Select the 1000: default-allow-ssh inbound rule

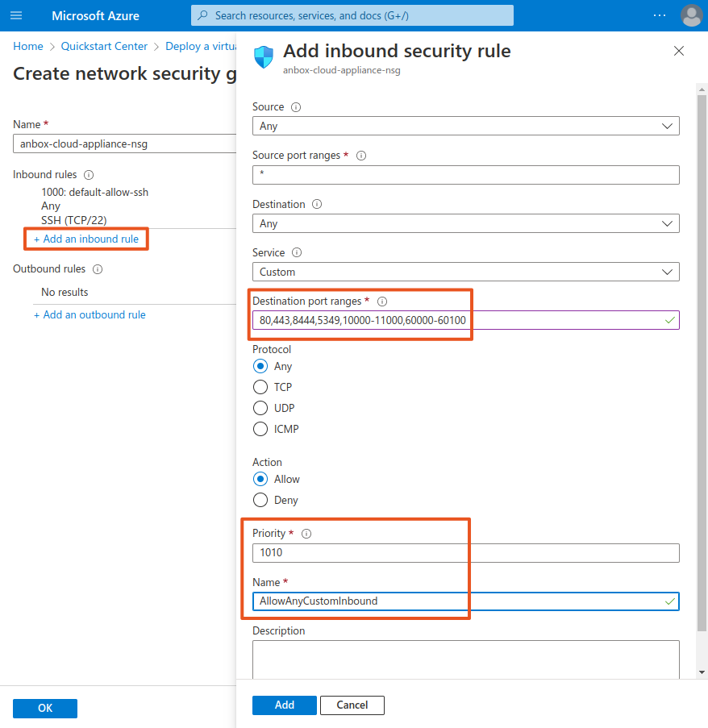tap(94, 192)
